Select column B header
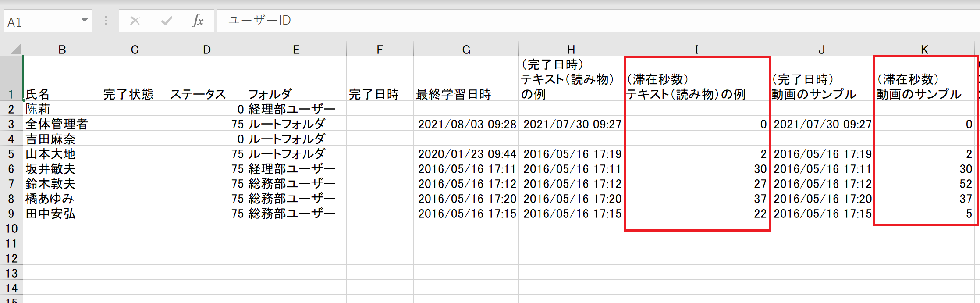This screenshot has height=303, width=980. (x=62, y=49)
